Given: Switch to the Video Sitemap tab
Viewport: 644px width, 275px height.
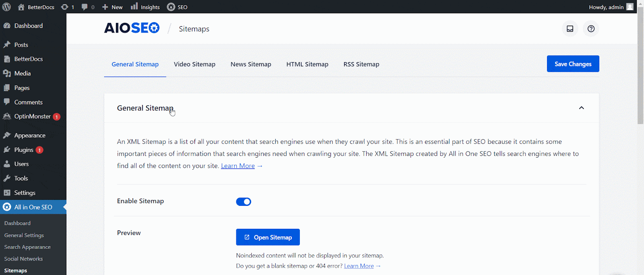Looking at the screenshot, I should click(x=194, y=64).
